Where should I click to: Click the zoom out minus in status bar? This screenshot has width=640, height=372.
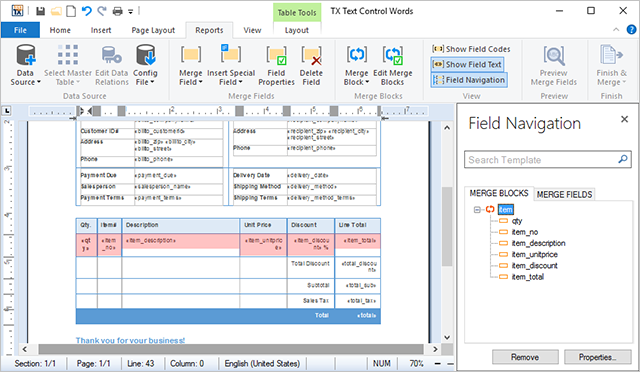click(x=438, y=363)
